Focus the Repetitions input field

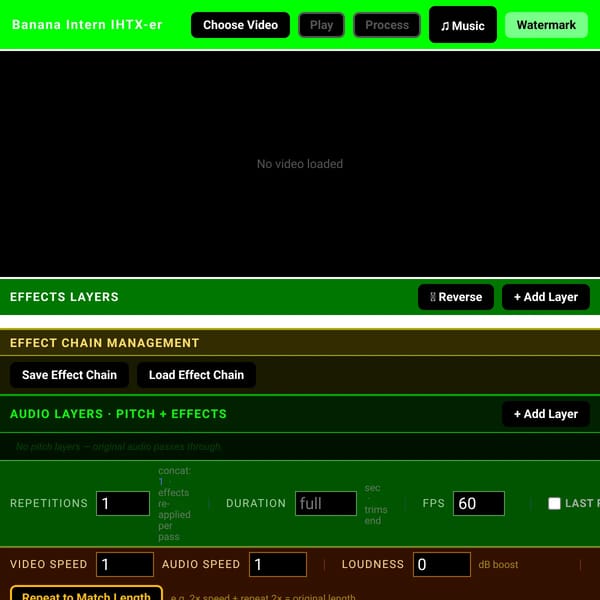123,504
